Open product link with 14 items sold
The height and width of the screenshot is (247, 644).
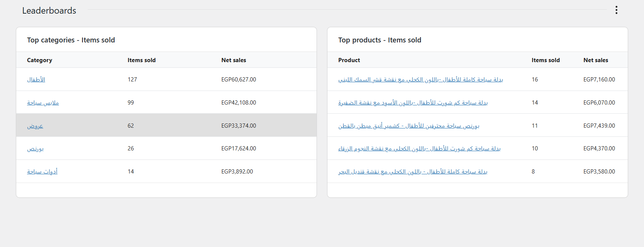[x=413, y=103]
